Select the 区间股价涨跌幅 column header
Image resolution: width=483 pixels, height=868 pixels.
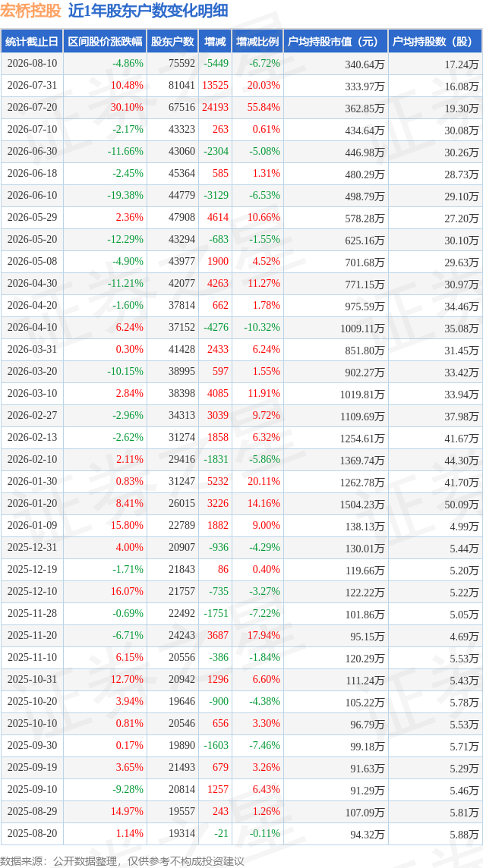click(x=106, y=42)
